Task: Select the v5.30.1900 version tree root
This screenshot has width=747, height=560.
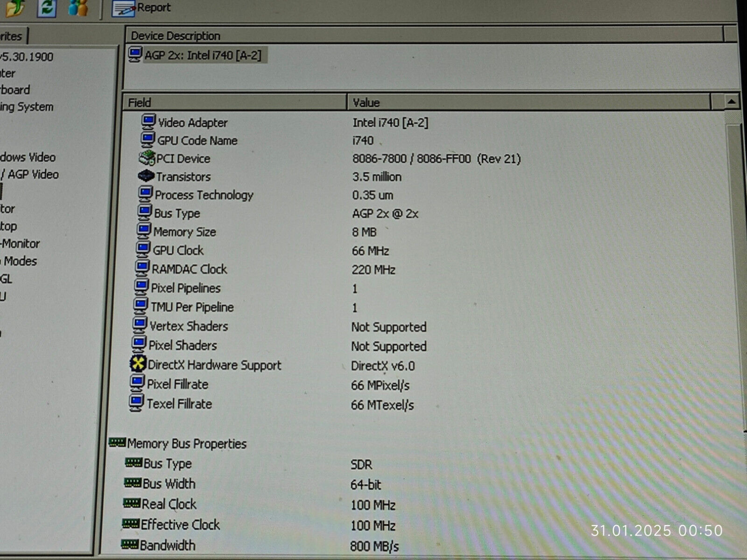Action: 27,57
